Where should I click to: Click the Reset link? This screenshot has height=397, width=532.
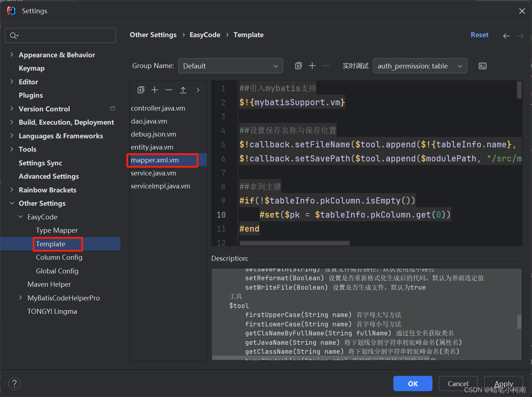point(479,35)
